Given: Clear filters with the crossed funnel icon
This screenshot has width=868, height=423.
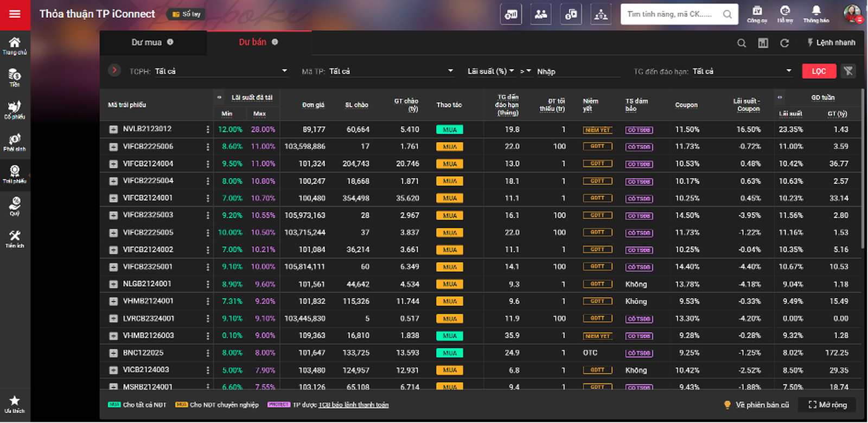Looking at the screenshot, I should pyautogui.click(x=848, y=71).
